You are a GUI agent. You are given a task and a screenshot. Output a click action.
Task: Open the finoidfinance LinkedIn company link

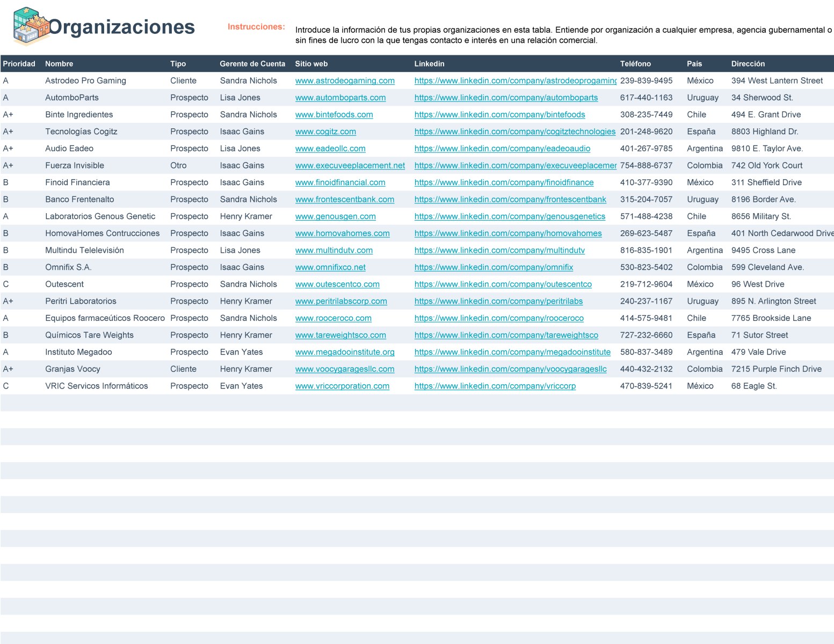coord(504,182)
